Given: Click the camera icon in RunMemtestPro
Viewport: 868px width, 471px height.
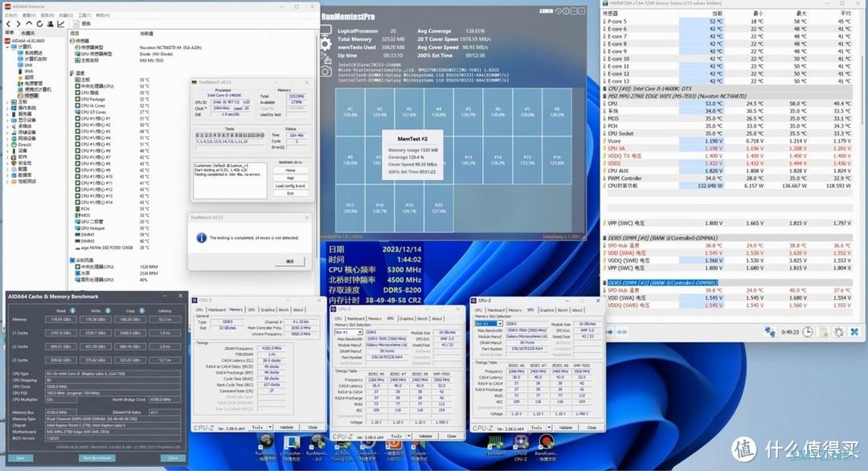Looking at the screenshot, I should (326, 70).
